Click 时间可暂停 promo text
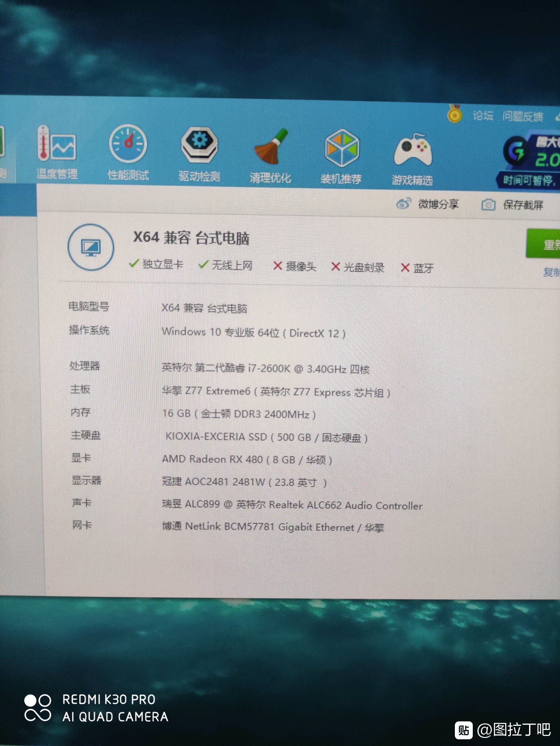The width and height of the screenshot is (560, 746). click(x=529, y=181)
